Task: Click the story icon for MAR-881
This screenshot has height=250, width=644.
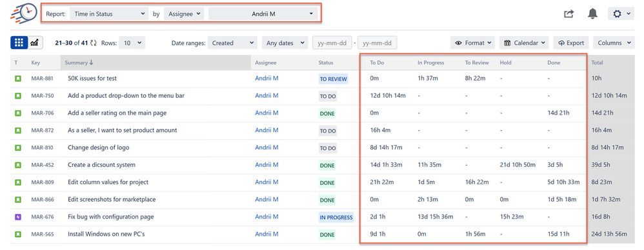Action: coord(17,78)
